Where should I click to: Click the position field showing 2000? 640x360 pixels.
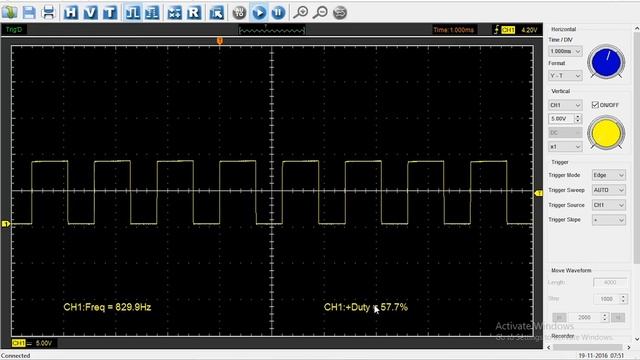pos(585,317)
